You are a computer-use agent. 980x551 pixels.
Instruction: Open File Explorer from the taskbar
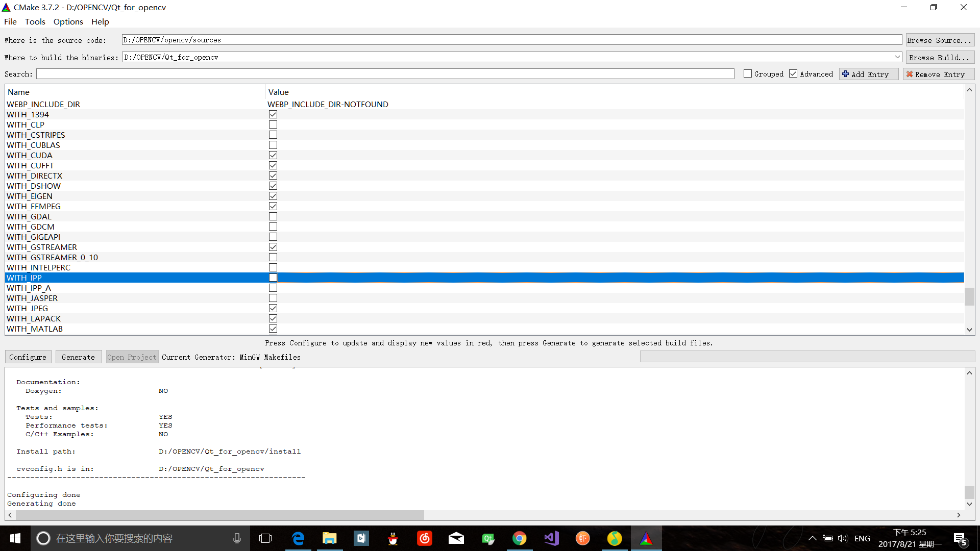click(330, 538)
